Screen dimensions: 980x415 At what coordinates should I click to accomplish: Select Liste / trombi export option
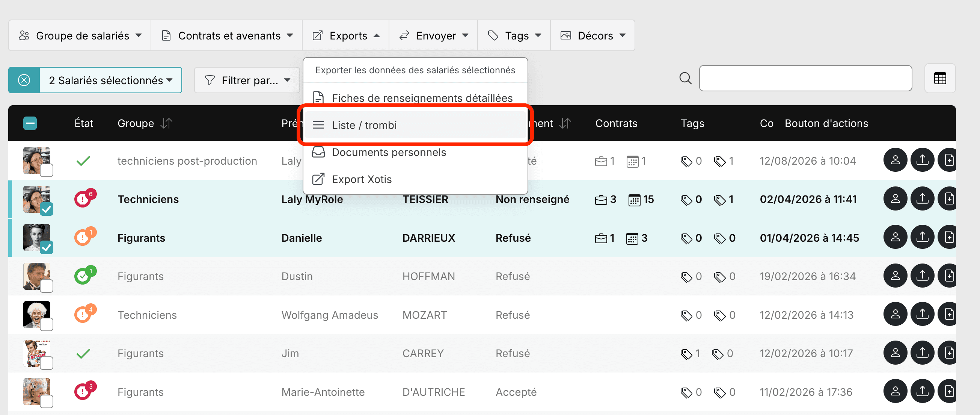415,125
